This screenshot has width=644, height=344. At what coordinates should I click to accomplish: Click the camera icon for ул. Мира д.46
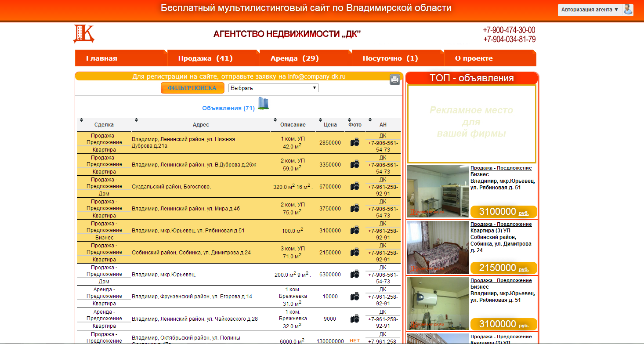[355, 208]
